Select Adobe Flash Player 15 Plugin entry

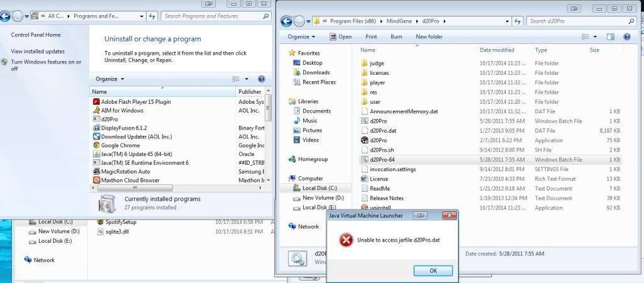point(136,101)
